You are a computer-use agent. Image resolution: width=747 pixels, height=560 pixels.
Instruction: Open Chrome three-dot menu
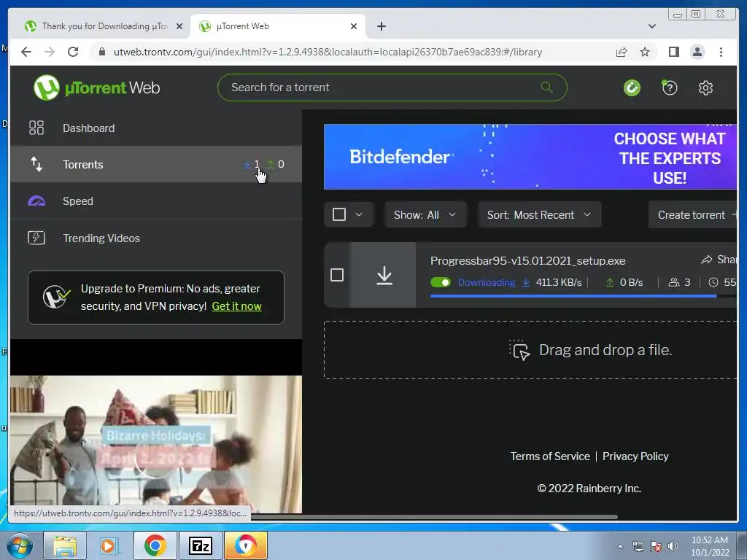point(721,52)
